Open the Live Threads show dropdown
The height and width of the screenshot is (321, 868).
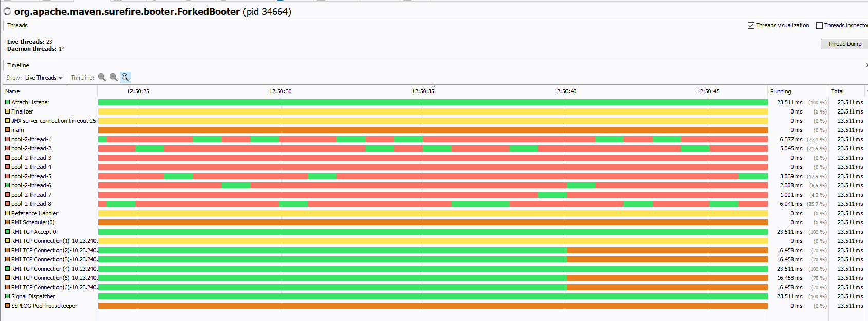point(44,78)
